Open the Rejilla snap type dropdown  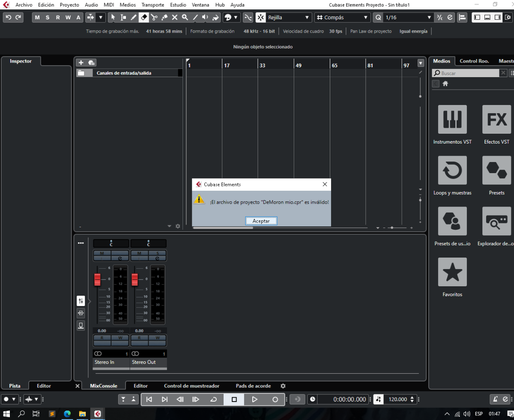284,18
